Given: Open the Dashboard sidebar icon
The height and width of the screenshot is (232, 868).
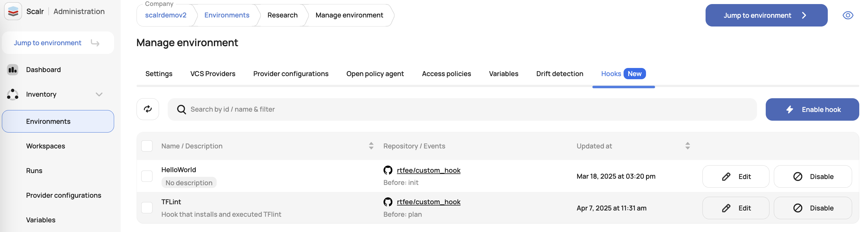Looking at the screenshot, I should pyautogui.click(x=12, y=70).
